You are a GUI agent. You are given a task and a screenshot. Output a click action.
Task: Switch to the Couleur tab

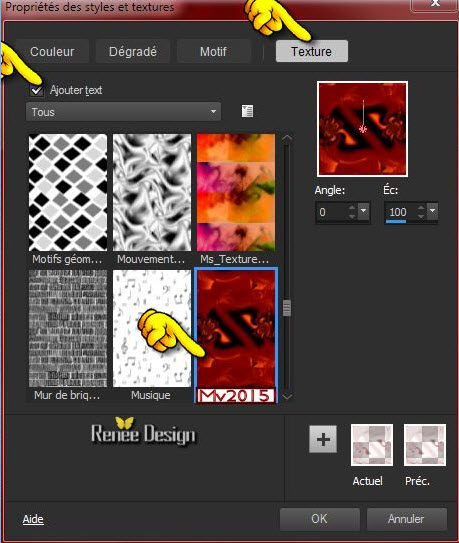click(x=52, y=52)
